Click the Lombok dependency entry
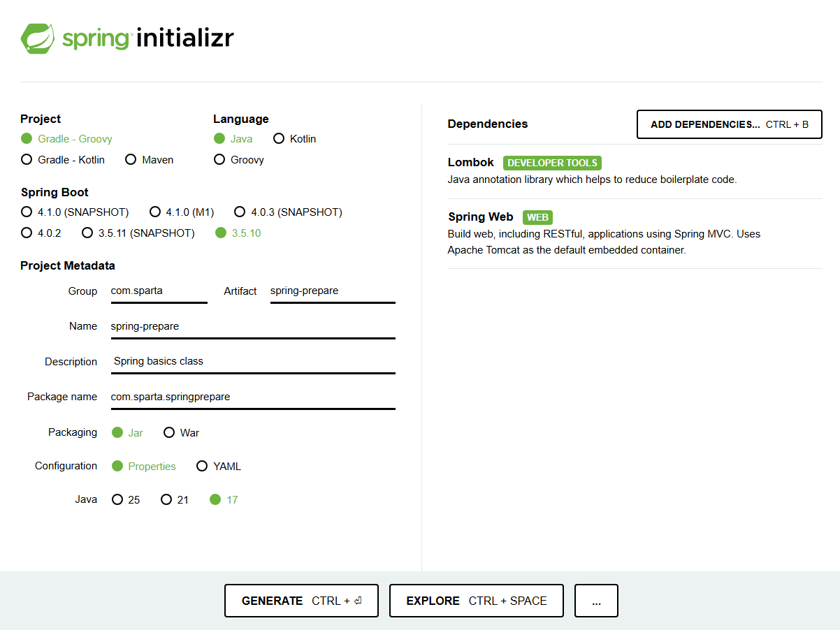 (635, 170)
